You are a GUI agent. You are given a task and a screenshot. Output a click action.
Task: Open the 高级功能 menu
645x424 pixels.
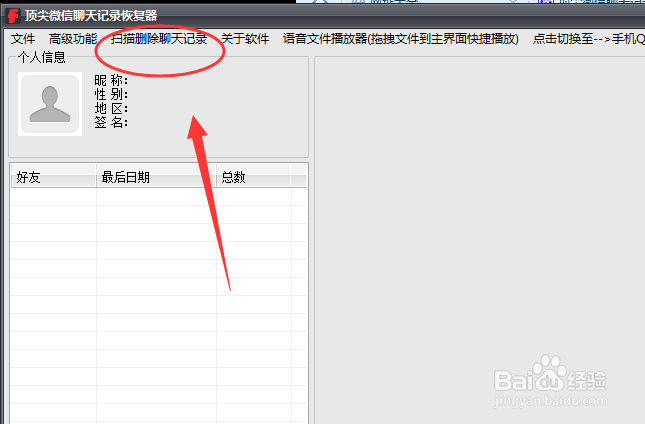point(73,39)
